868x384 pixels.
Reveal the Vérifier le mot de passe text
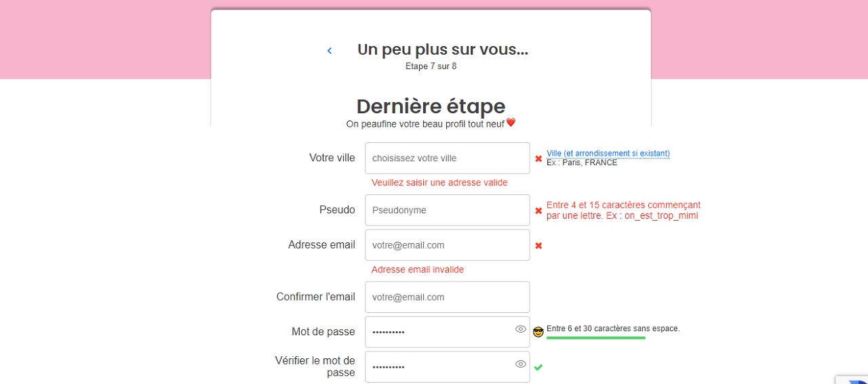(x=521, y=364)
